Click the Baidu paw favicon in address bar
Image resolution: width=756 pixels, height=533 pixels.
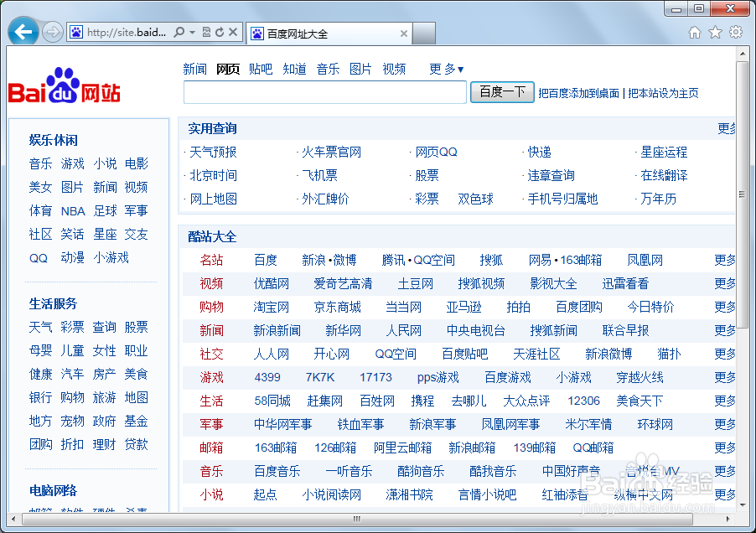tap(76, 33)
